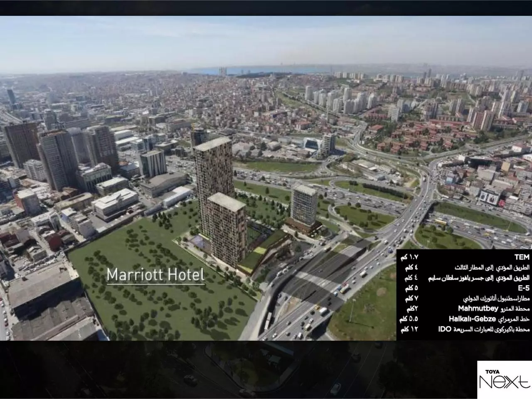Select the TEM heading in the distance legend
This screenshot has width=532, height=399.
(x=522, y=257)
